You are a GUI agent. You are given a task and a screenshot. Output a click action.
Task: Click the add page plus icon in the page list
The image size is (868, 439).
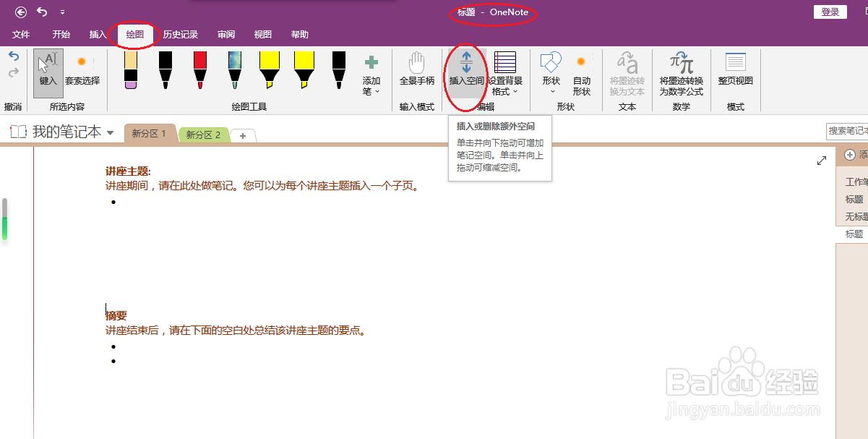850,155
